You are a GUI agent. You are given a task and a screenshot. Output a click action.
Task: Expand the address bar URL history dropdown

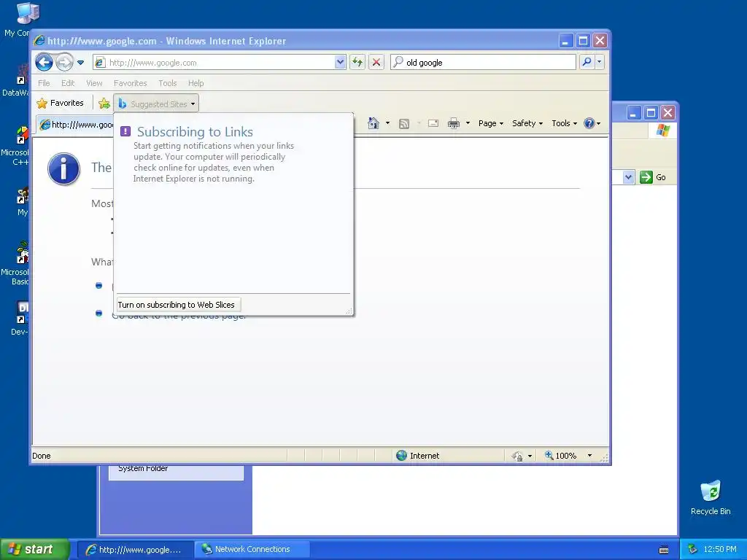340,62
